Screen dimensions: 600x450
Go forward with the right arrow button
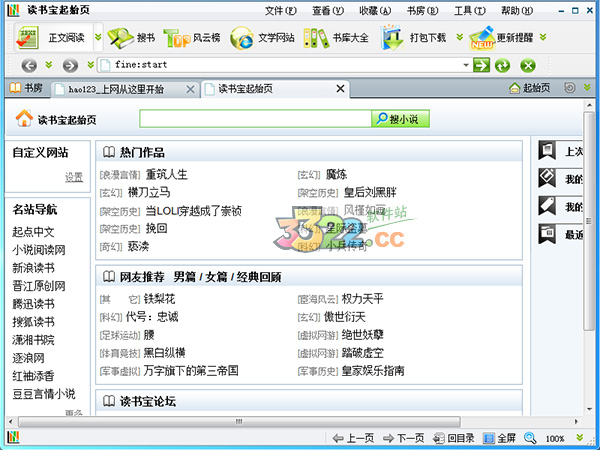70,65
